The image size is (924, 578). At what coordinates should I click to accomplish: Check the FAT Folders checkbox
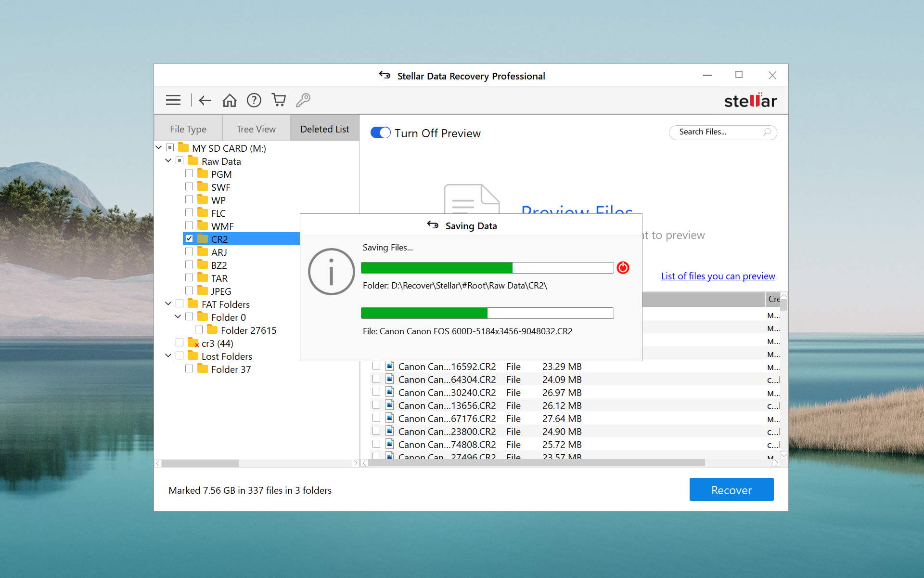coord(180,303)
